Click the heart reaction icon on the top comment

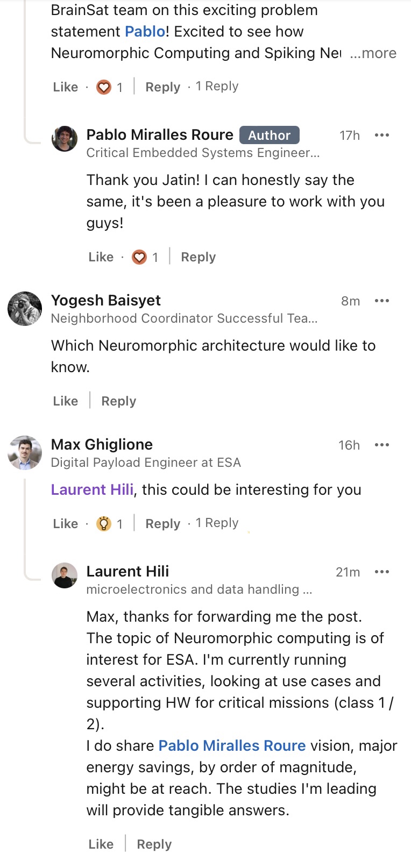[x=104, y=87]
